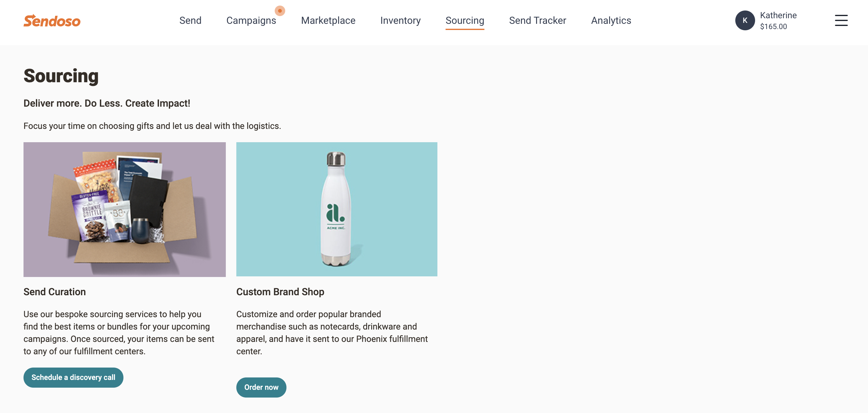Viewport: 868px width, 413px height.
Task: Open the Send Tracker tab
Action: point(537,20)
